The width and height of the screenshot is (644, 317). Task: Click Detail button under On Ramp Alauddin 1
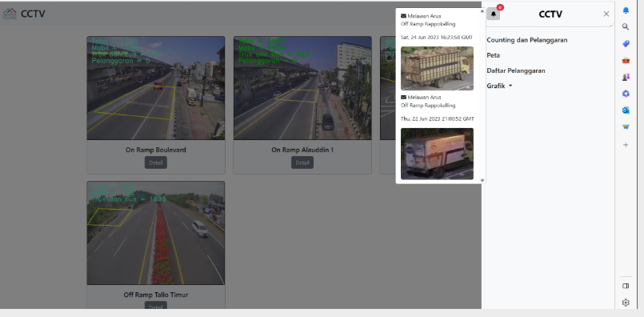point(302,163)
